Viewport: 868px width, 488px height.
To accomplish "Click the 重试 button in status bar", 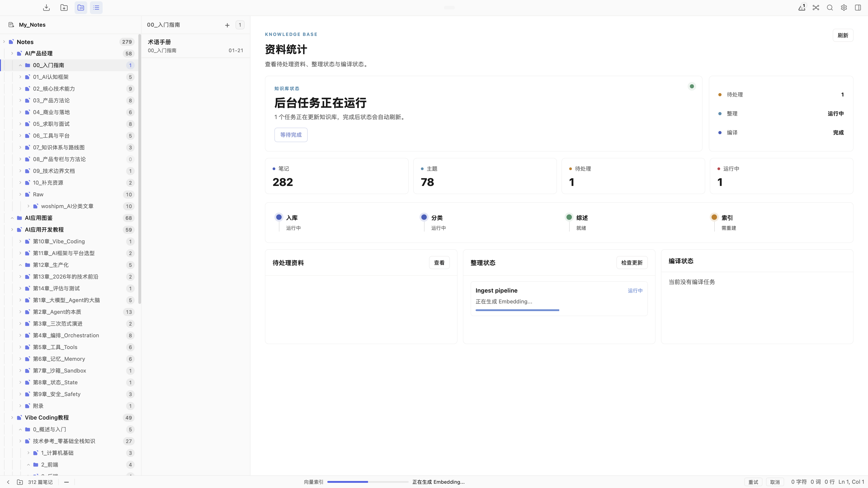I will [753, 482].
